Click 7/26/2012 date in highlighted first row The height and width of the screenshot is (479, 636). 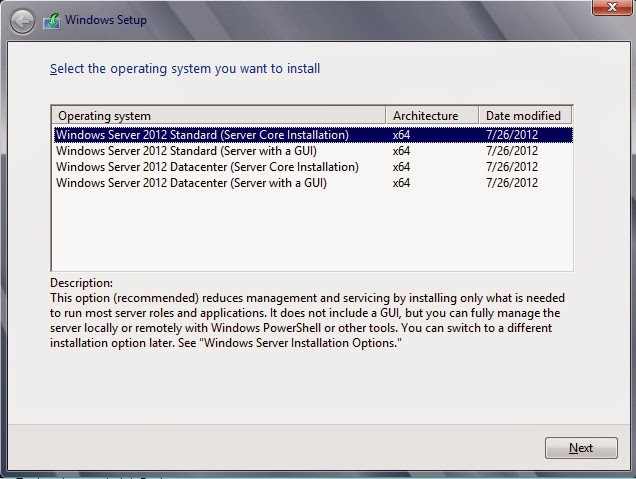(x=512, y=135)
